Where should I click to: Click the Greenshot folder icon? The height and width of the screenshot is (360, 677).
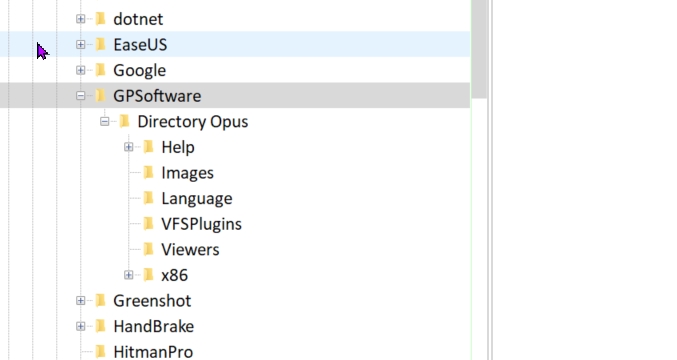pos(101,300)
